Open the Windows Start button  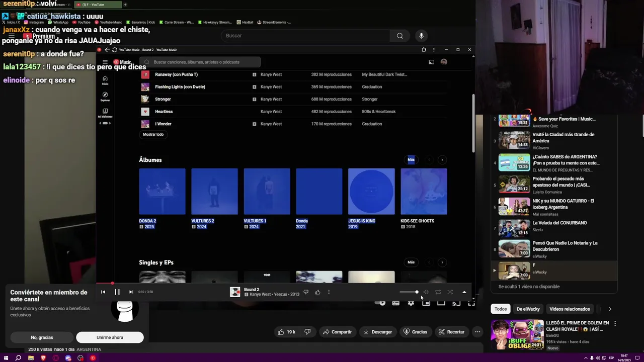click(x=6, y=358)
